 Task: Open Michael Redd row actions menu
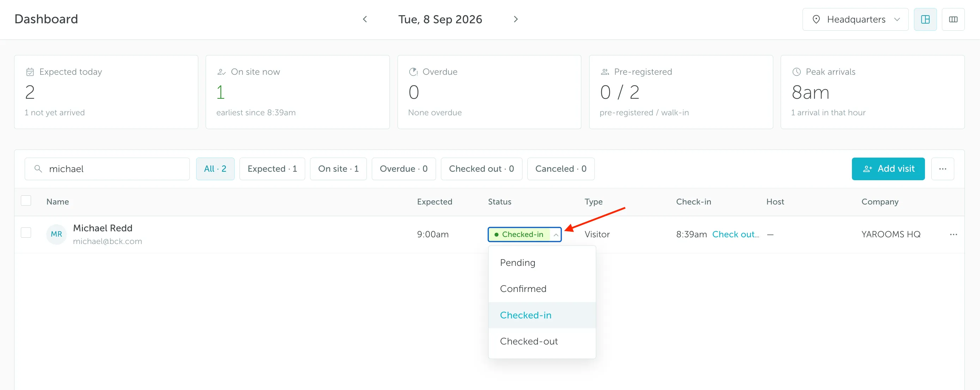(954, 234)
